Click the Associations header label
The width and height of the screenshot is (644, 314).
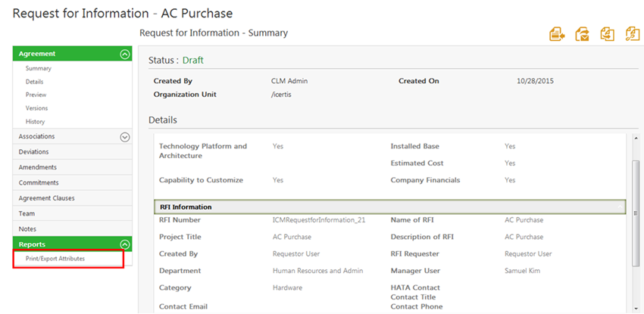click(x=36, y=136)
